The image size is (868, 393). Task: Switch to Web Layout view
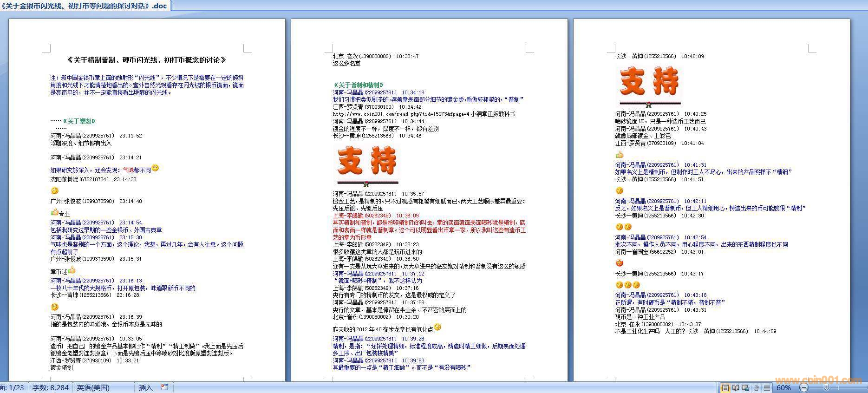coord(746,388)
